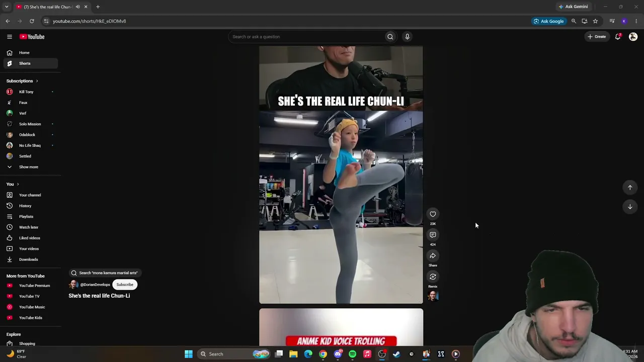Open Spotify from the taskbar
The height and width of the screenshot is (362, 644).
pyautogui.click(x=352, y=354)
